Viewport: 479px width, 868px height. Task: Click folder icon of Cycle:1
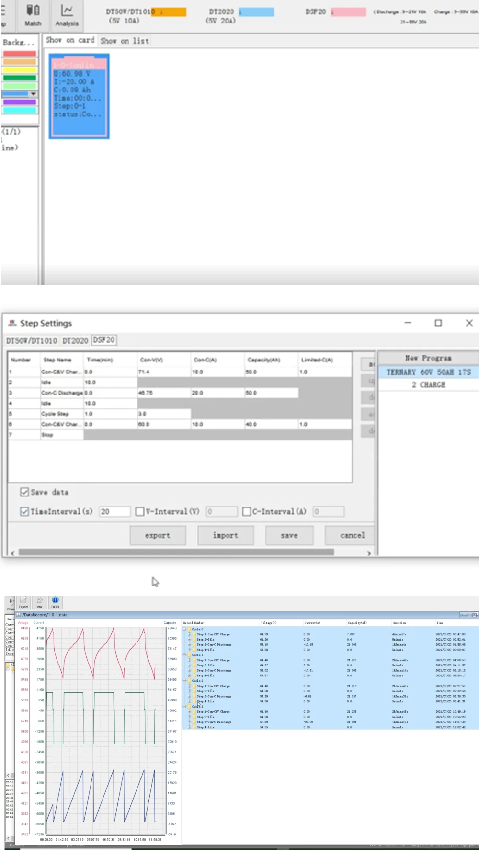click(x=190, y=655)
